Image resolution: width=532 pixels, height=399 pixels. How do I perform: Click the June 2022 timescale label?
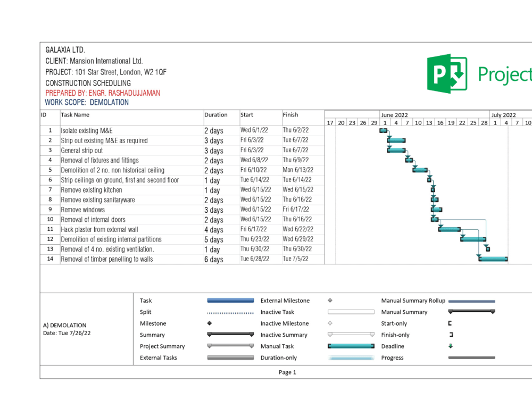pos(394,115)
